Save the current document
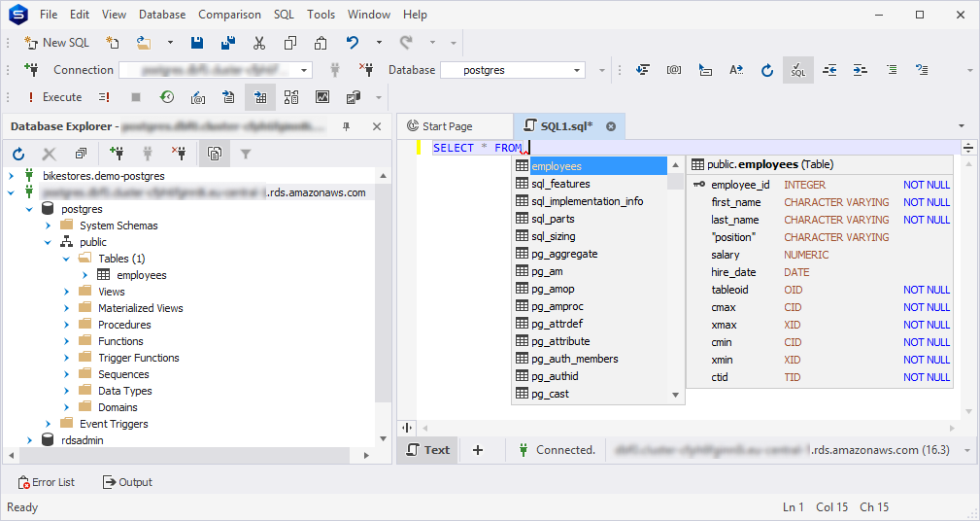 pyautogui.click(x=197, y=43)
